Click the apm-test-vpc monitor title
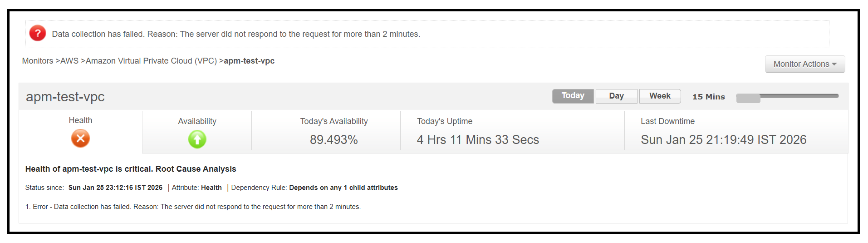This screenshot has height=243, width=868. pyautogui.click(x=65, y=97)
